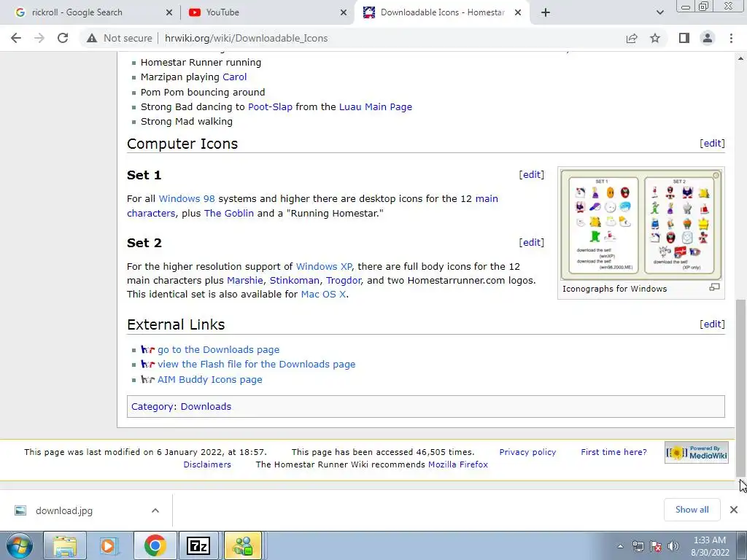Open the Windows 98 link
Screen dimensions: 747x560
pyautogui.click(x=187, y=199)
